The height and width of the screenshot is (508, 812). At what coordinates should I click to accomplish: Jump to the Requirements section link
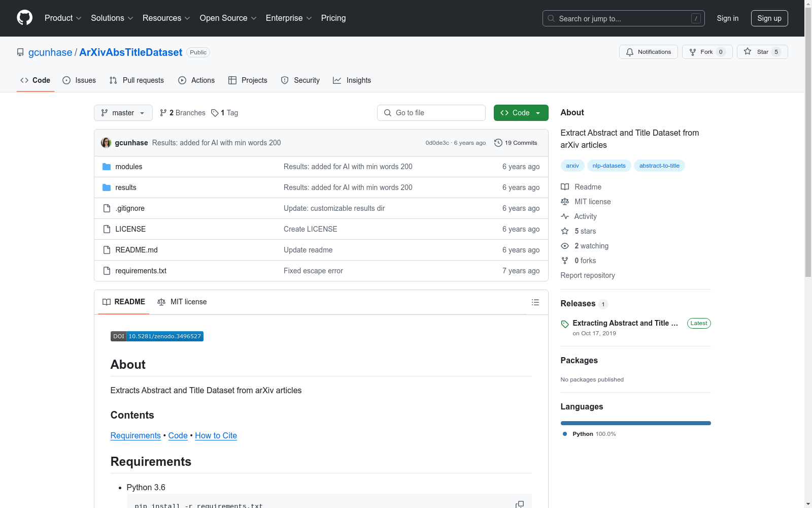point(136,435)
